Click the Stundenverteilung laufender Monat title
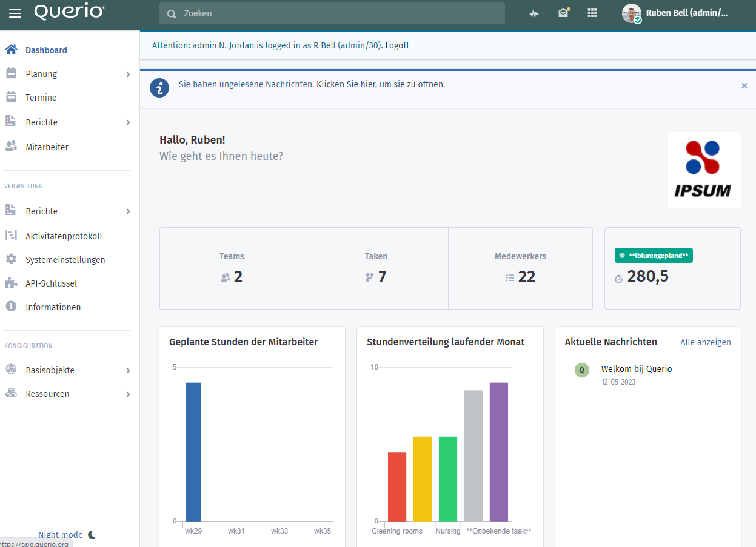The height and width of the screenshot is (547, 756). tap(446, 342)
